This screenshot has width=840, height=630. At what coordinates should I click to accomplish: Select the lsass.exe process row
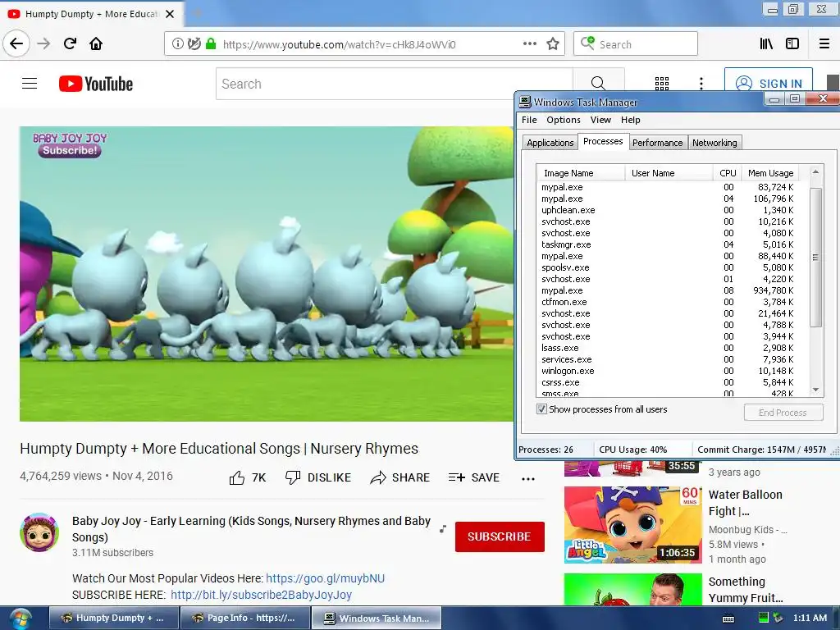667,348
